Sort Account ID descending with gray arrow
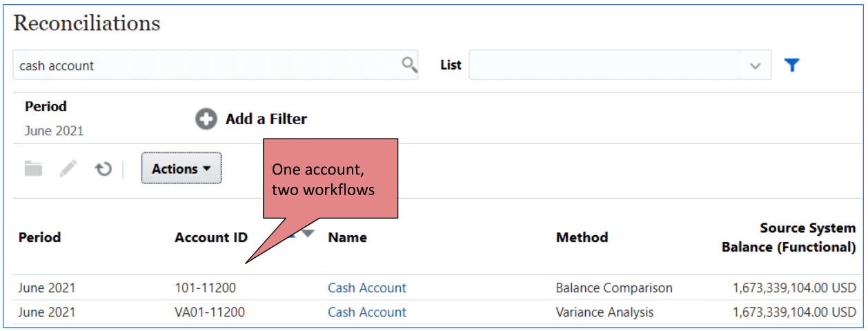868x331 pixels. [308, 234]
